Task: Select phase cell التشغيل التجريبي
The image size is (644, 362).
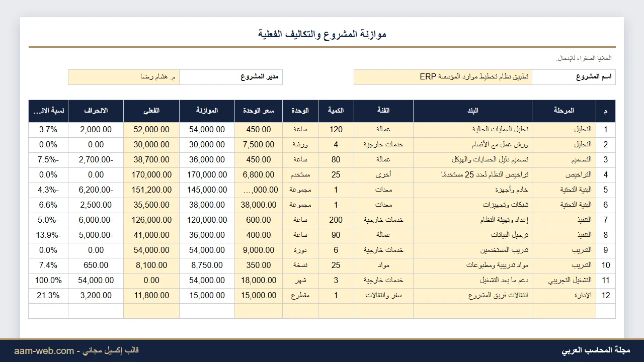Action: pyautogui.click(x=564, y=281)
